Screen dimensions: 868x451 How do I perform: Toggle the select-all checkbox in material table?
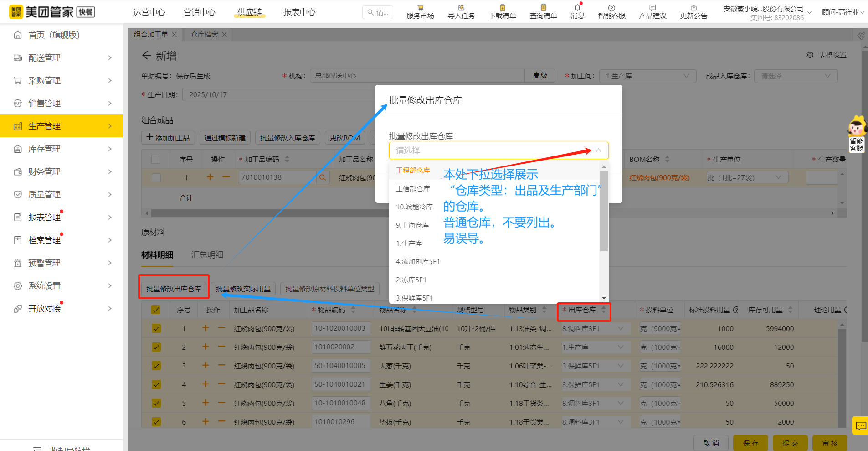[x=156, y=309]
